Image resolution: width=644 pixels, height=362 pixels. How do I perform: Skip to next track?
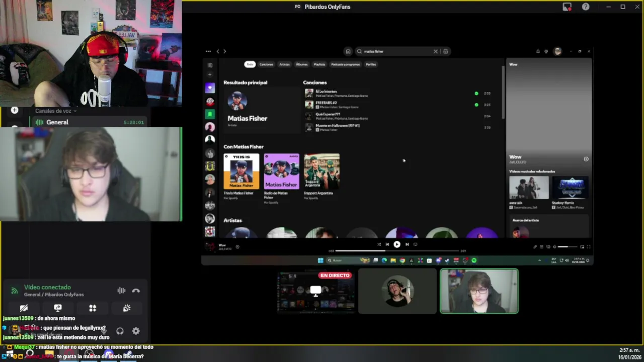pyautogui.click(x=407, y=244)
